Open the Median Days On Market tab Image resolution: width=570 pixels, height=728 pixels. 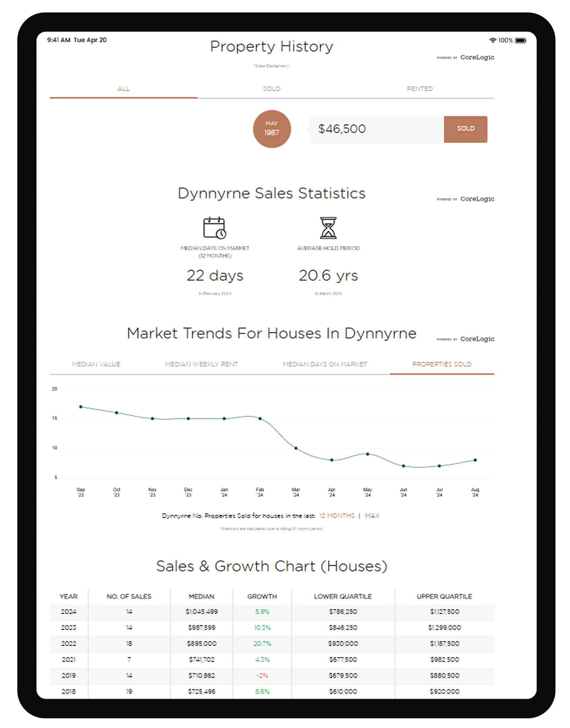(324, 364)
